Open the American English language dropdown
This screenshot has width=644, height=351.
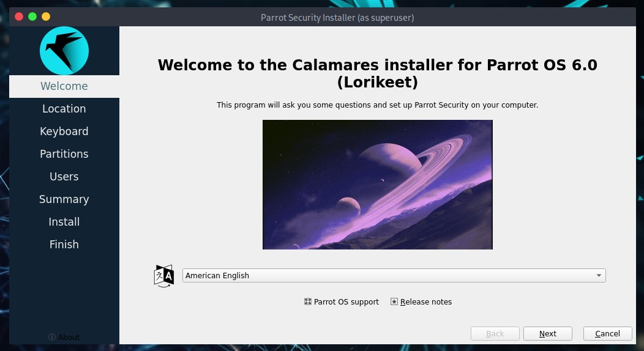pyautogui.click(x=394, y=276)
